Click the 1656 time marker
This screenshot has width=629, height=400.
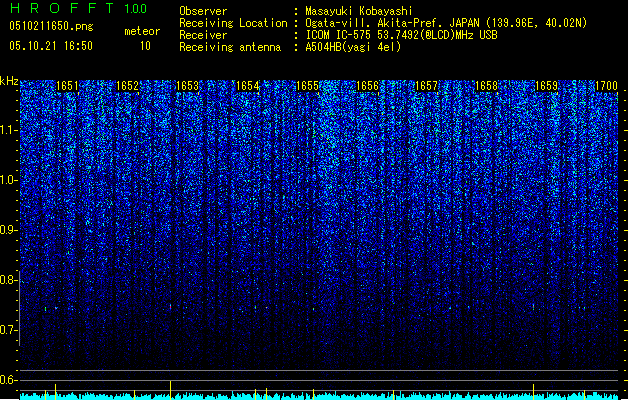click(x=367, y=86)
